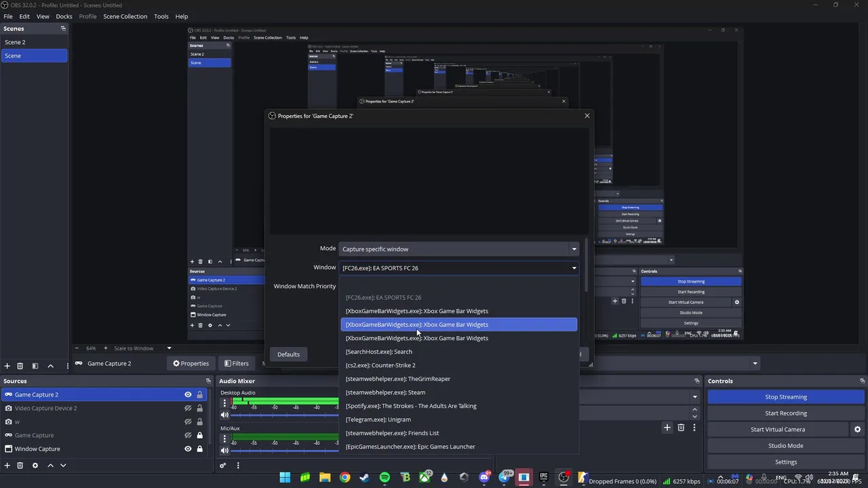Pop out the Controls dock

862,381
